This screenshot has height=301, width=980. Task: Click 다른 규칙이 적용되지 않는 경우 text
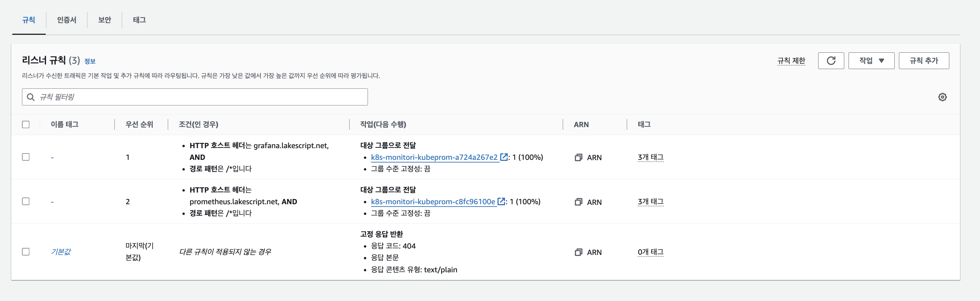point(225,252)
